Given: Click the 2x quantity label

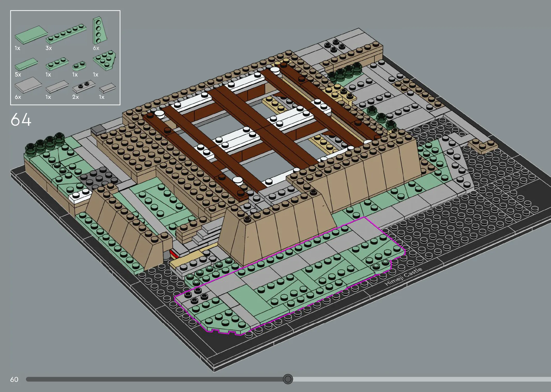Looking at the screenshot, I should (75, 97).
